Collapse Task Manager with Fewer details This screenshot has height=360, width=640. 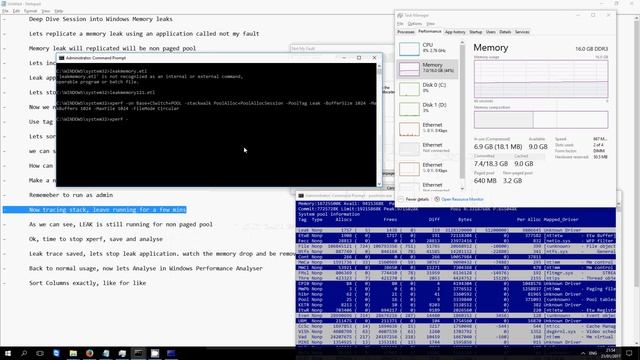[x=414, y=199]
